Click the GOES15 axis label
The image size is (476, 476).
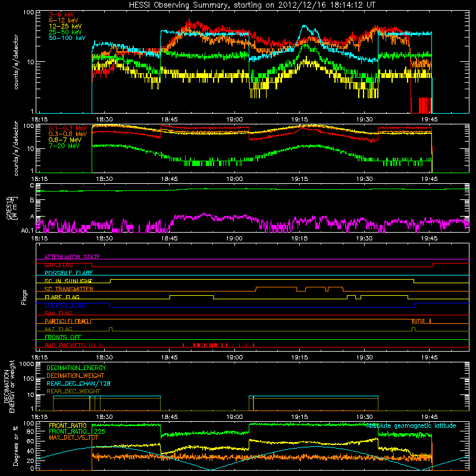pos(12,208)
